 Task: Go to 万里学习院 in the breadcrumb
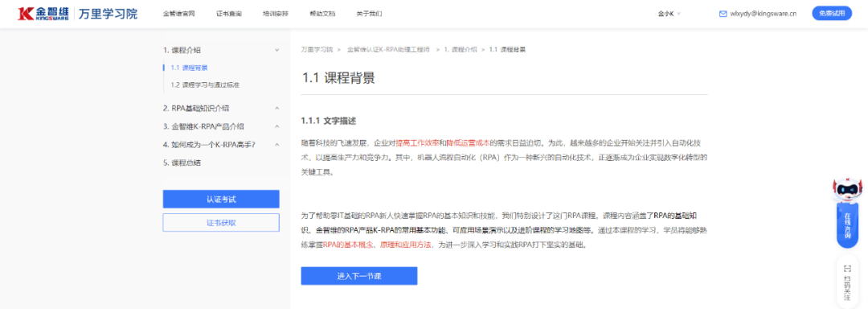317,49
